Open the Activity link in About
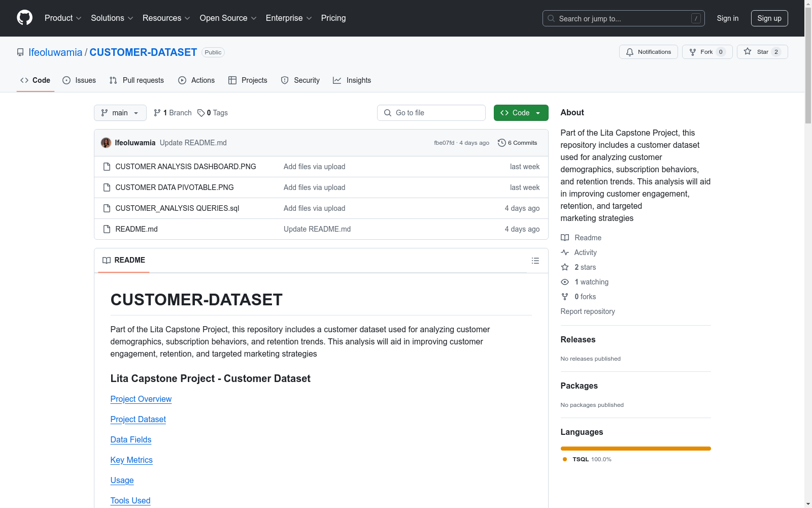Image resolution: width=812 pixels, height=508 pixels. (579, 252)
